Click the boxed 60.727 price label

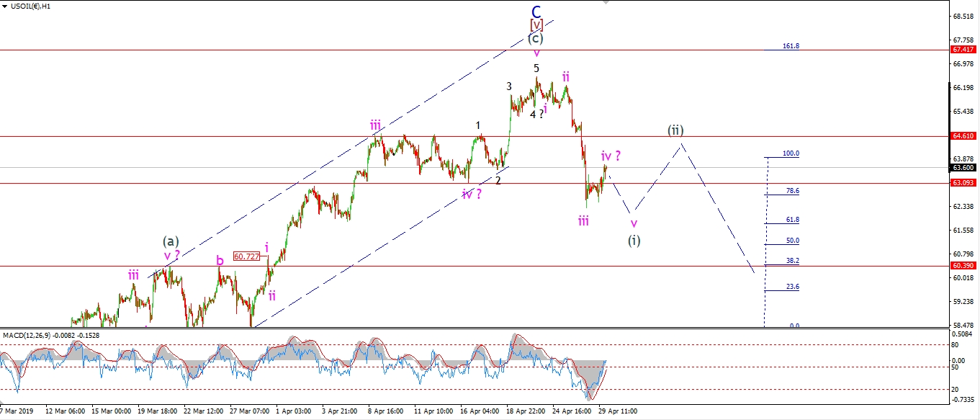point(246,256)
